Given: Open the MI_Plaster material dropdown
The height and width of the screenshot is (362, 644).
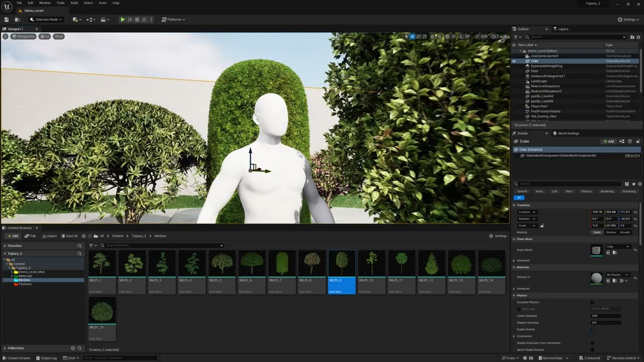Looking at the screenshot, I should tap(618, 275).
